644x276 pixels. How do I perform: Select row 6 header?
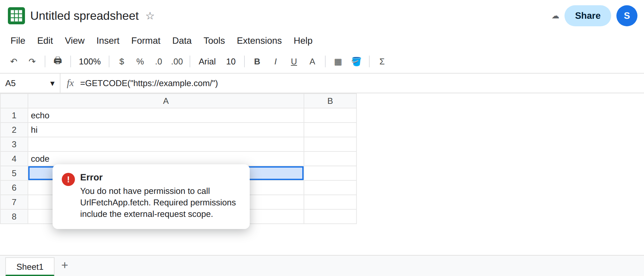point(14,188)
